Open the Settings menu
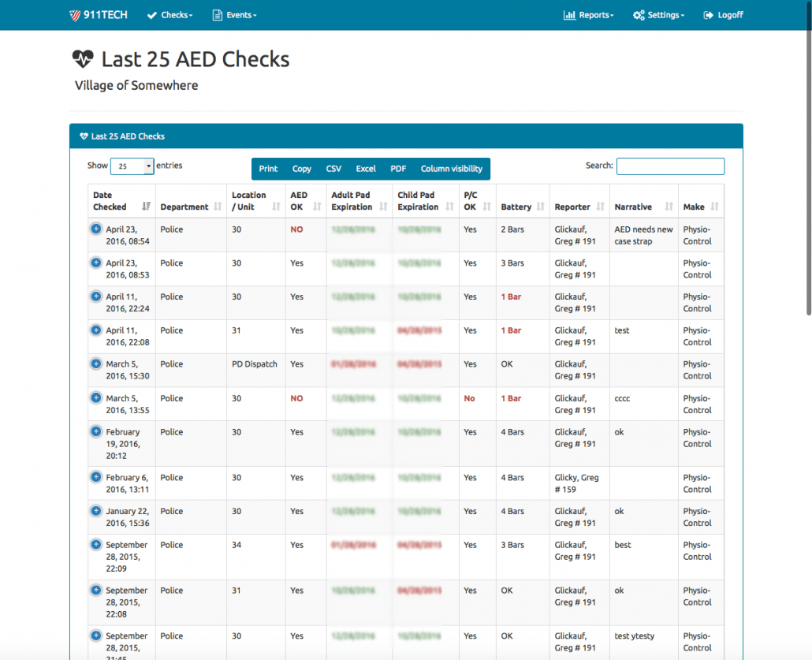812x660 pixels. pyautogui.click(x=658, y=14)
